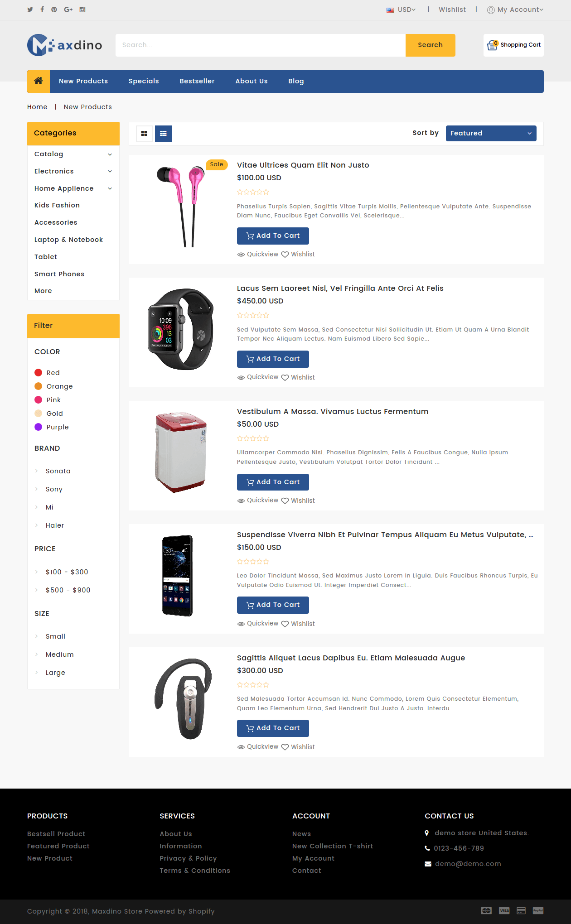Open the Pinterest social icon

[x=54, y=10]
